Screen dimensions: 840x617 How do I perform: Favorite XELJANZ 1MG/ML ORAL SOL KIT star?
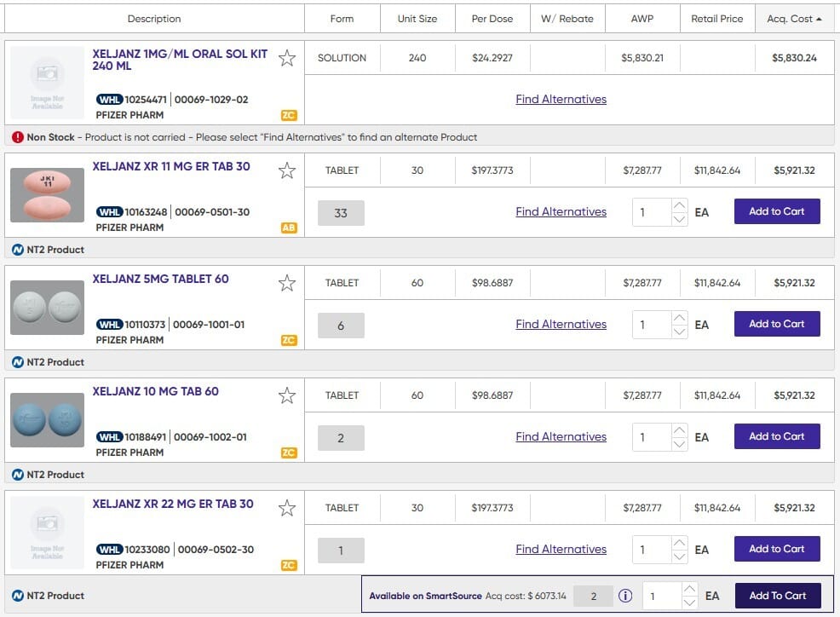[x=287, y=58]
